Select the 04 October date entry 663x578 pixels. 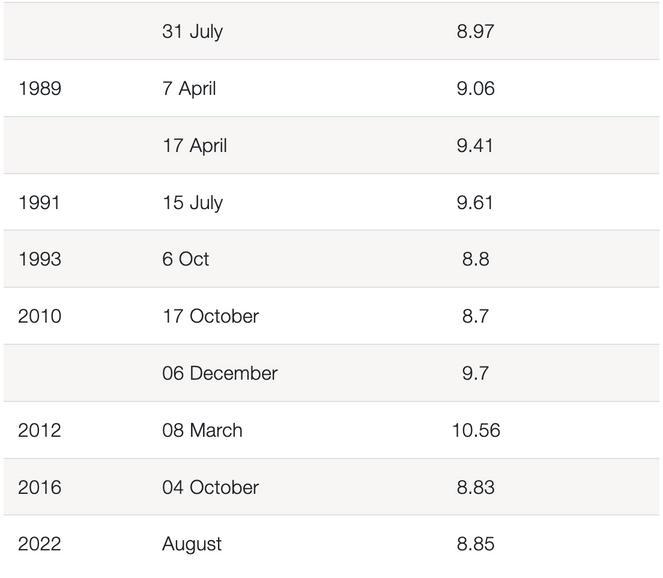[x=210, y=488]
